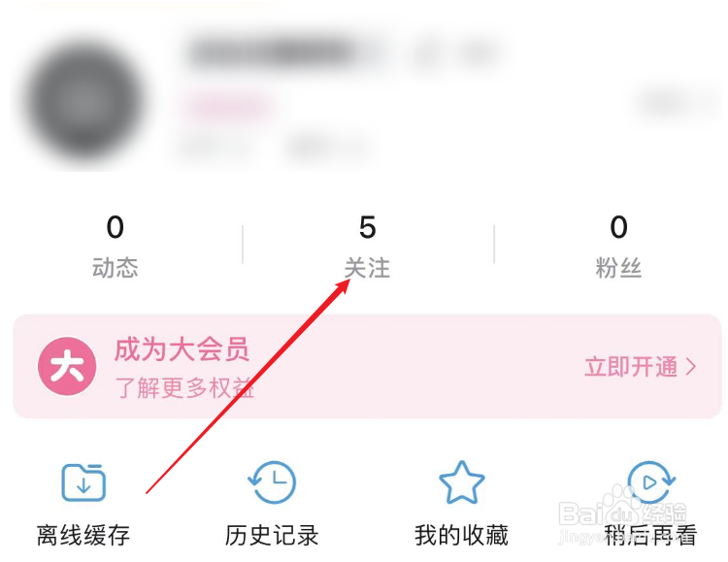Image resolution: width=728 pixels, height=562 pixels.
Task: Click the 0 count above 动态
Action: (x=116, y=227)
